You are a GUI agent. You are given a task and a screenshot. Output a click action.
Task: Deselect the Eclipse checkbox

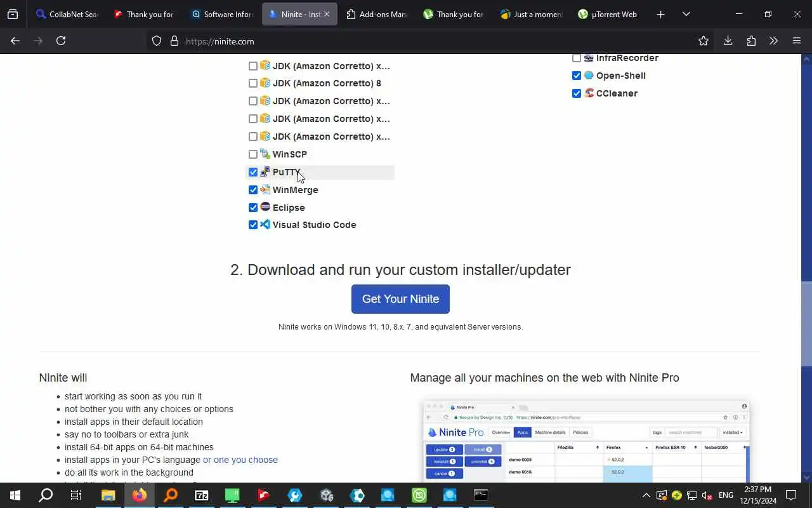253,208
